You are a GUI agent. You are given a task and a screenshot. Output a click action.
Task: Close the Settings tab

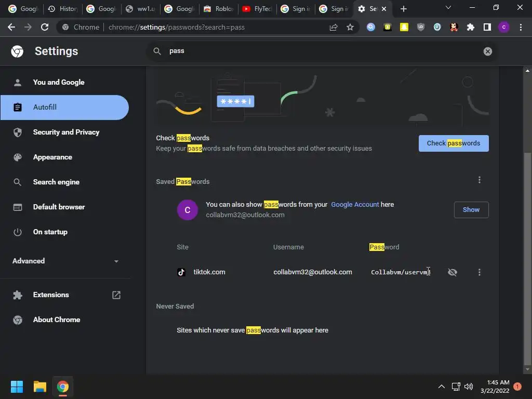tap(384, 9)
